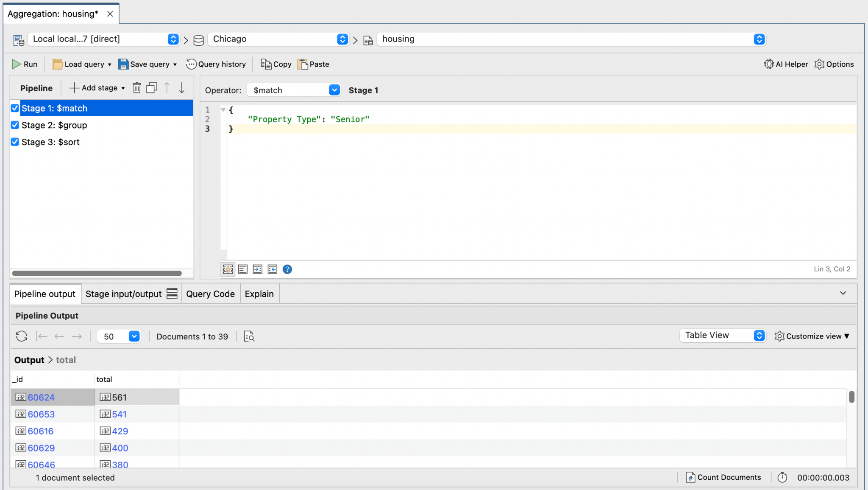Screen dimensions: 868x490
Task: Change the database from Chicago
Action: pyautogui.click(x=342, y=39)
